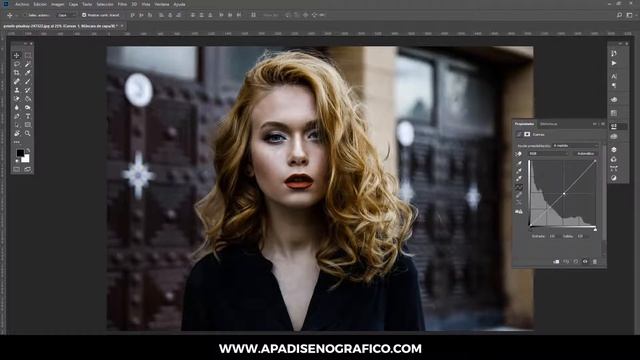Collapse the Tools panel with double arrows

24,43
